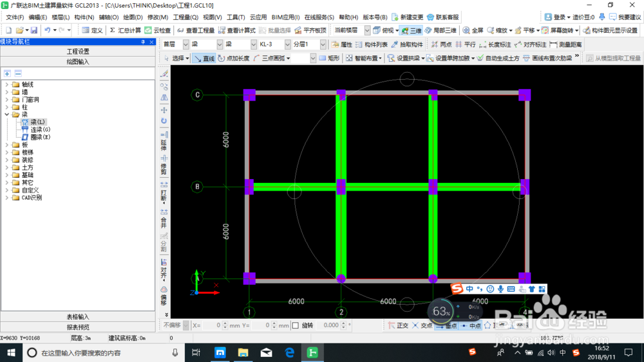Click X offset input field
Viewport: 644px width, 362px height.
point(213,325)
